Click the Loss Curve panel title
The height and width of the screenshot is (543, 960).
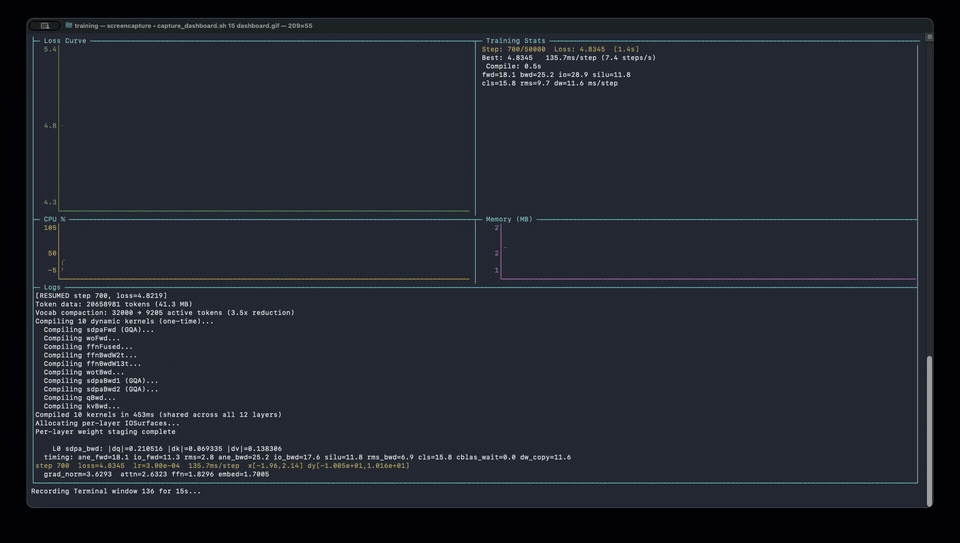click(65, 41)
